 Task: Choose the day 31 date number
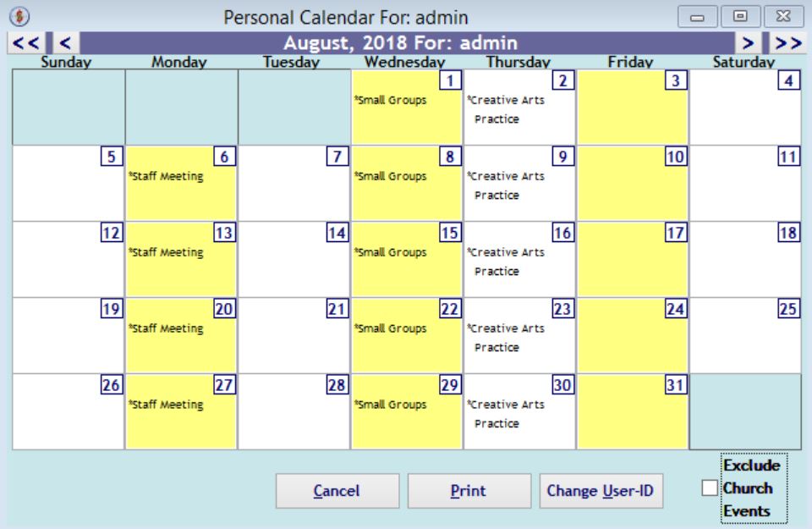673,385
